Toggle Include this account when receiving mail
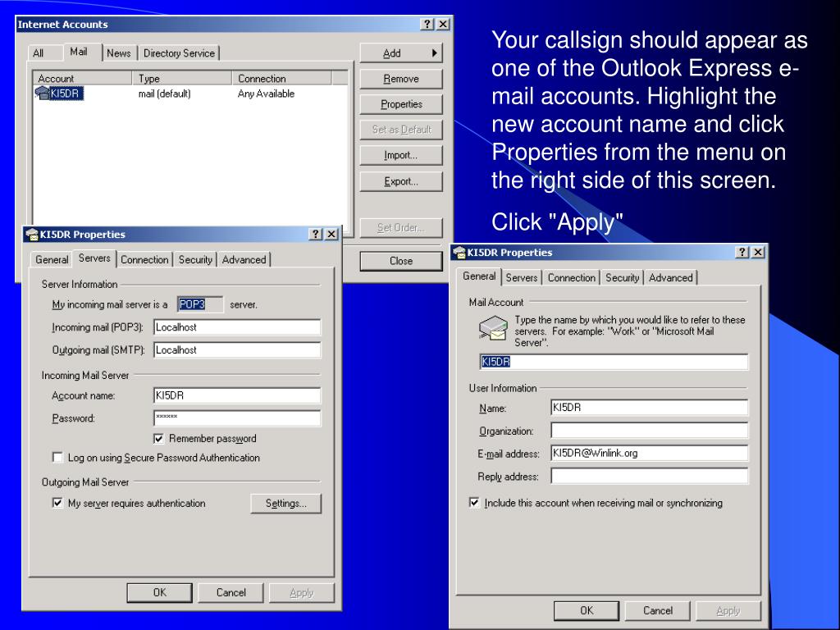Screen dimensions: 840x630 pyautogui.click(x=474, y=503)
